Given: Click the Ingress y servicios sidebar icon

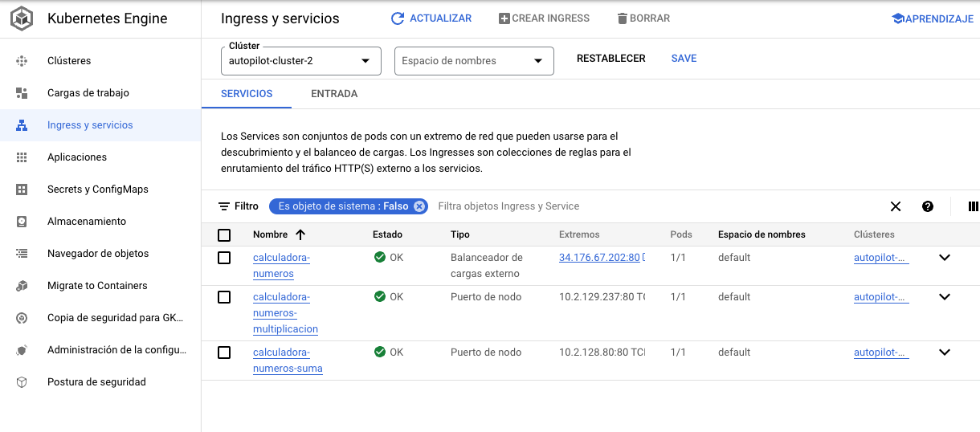Looking at the screenshot, I should click(x=22, y=125).
